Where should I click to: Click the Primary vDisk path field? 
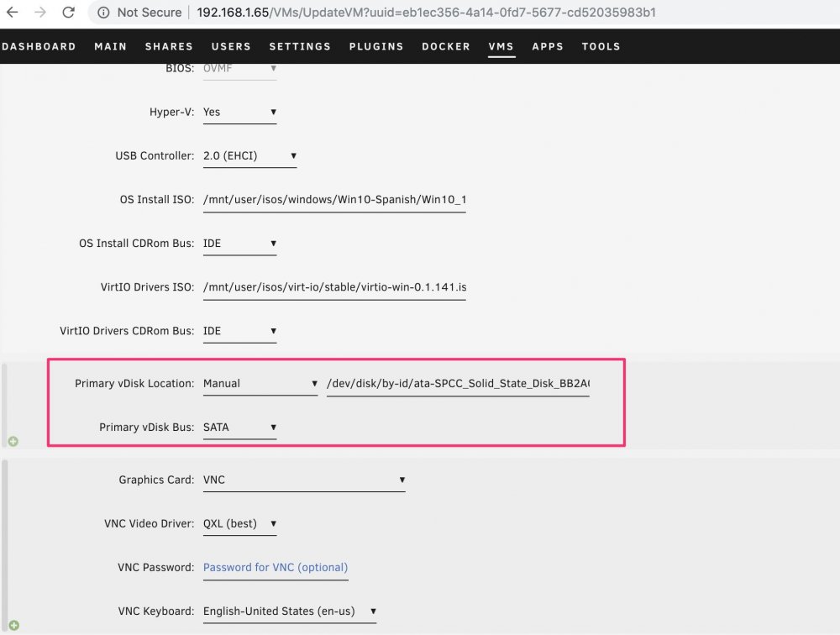(x=458, y=384)
